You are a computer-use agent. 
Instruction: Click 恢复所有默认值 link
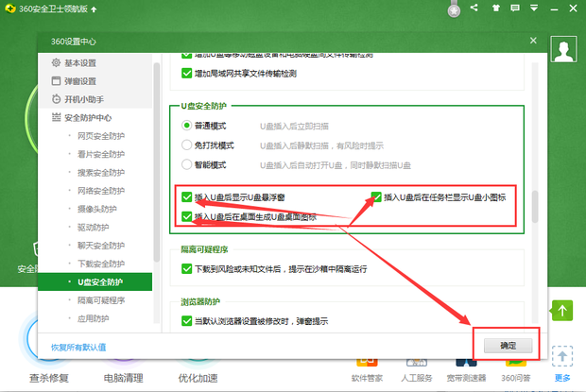(x=78, y=348)
